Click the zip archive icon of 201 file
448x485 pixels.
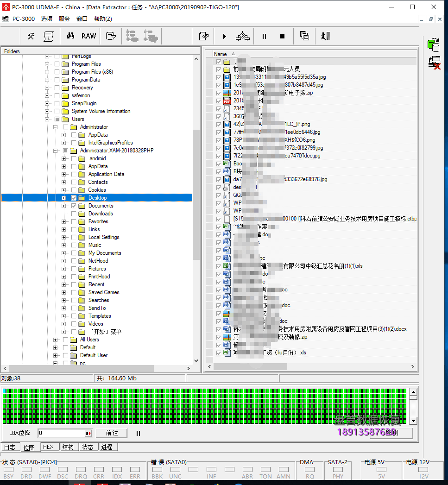coord(227,93)
